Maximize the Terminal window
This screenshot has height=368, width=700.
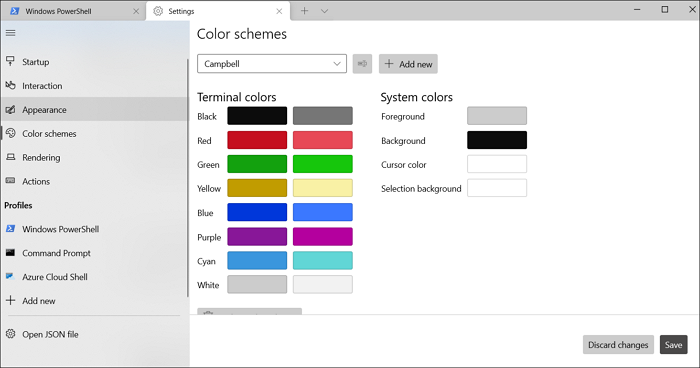pos(665,9)
